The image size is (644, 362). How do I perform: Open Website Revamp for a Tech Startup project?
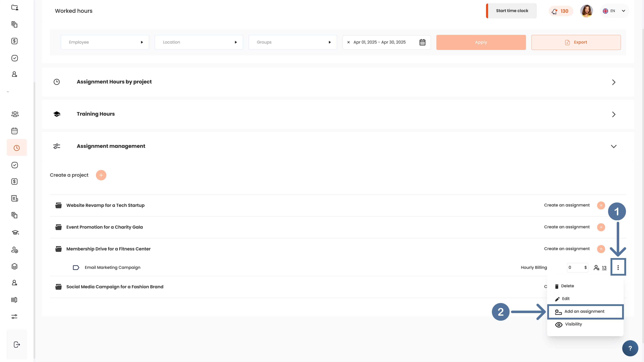pos(105,205)
